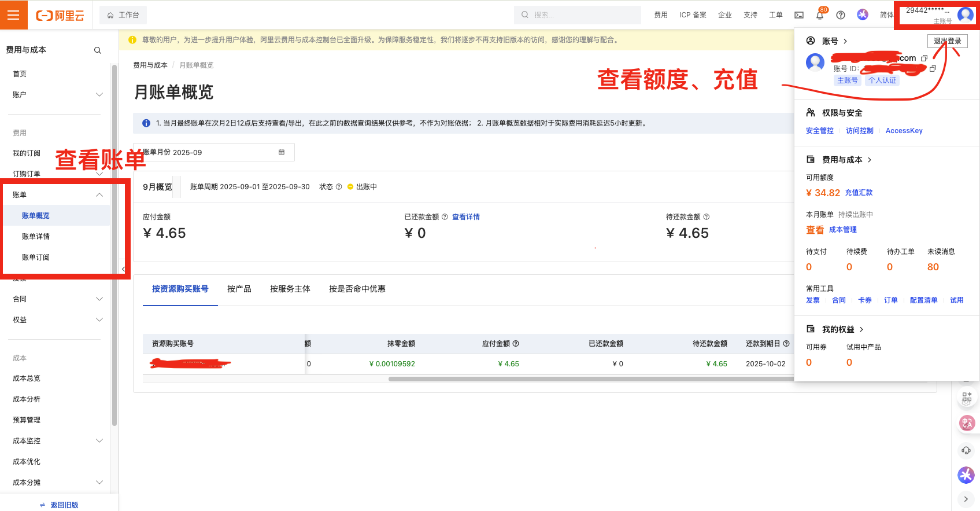Select 账单订阅 in sidebar

(x=36, y=258)
